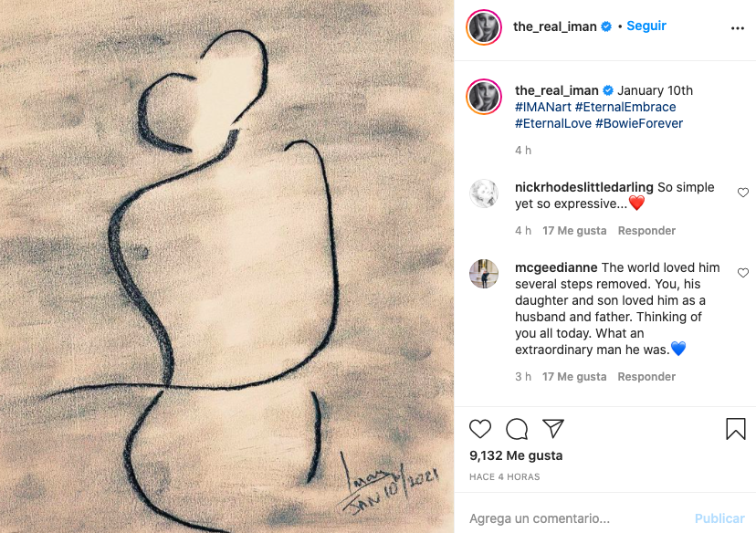
Task: Like nickrhodeslittledarling's comment
Action: (742, 193)
